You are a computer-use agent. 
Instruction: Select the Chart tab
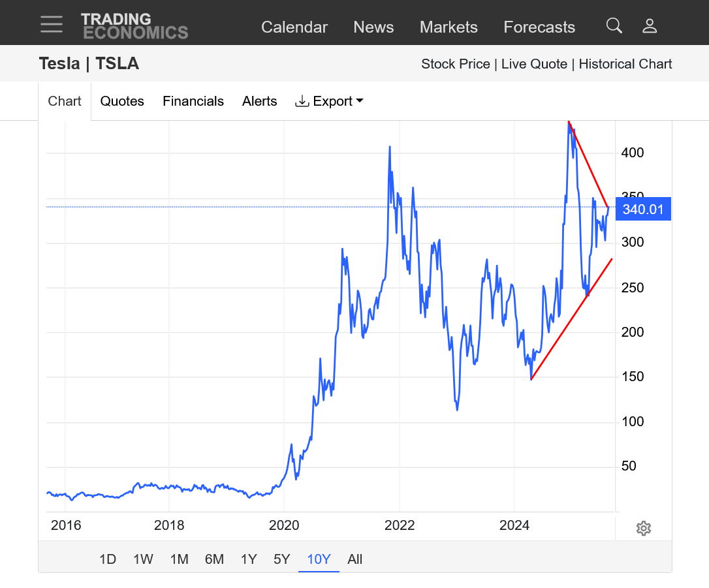[65, 101]
